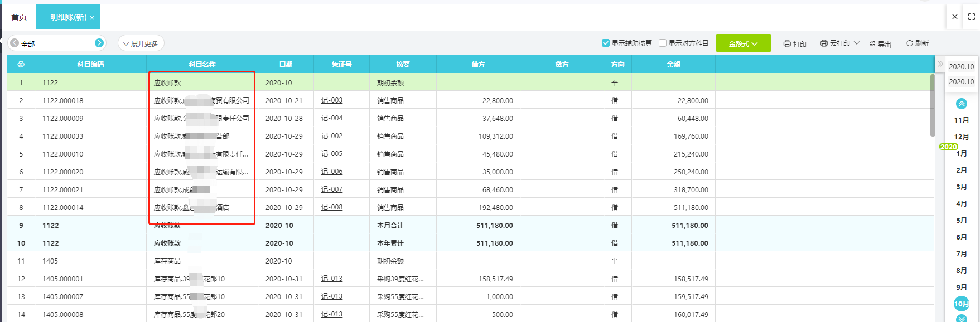This screenshot has height=322, width=980.
Task: Go to previous account with left arrow
Action: coord(15,43)
